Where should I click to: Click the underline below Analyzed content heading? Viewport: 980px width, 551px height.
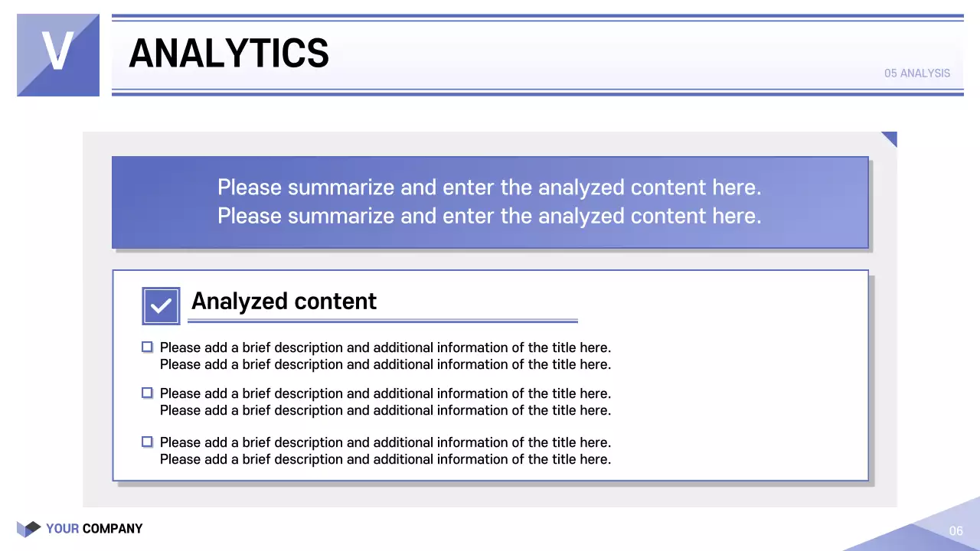[383, 321]
